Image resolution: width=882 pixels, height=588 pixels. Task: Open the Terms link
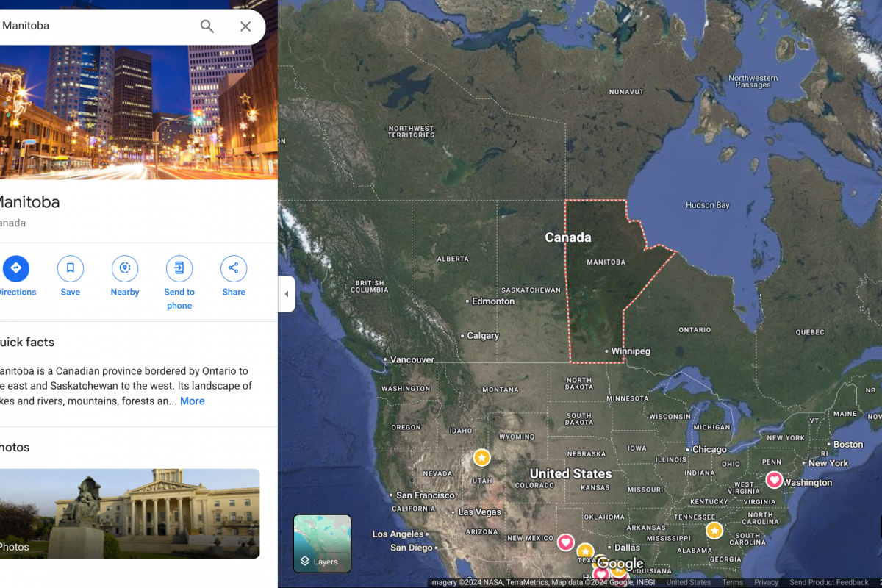pos(732,582)
